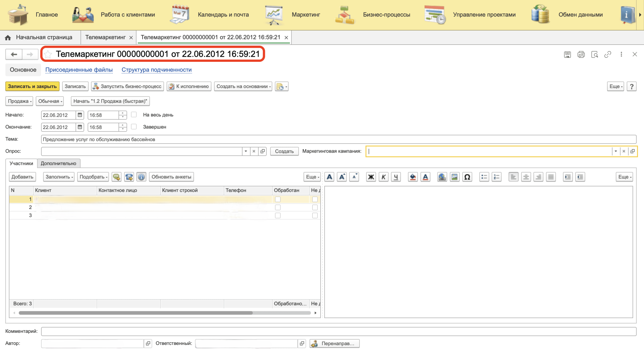Insert special symbol with Omega icon
The width and height of the screenshot is (644, 353).
pyautogui.click(x=467, y=177)
